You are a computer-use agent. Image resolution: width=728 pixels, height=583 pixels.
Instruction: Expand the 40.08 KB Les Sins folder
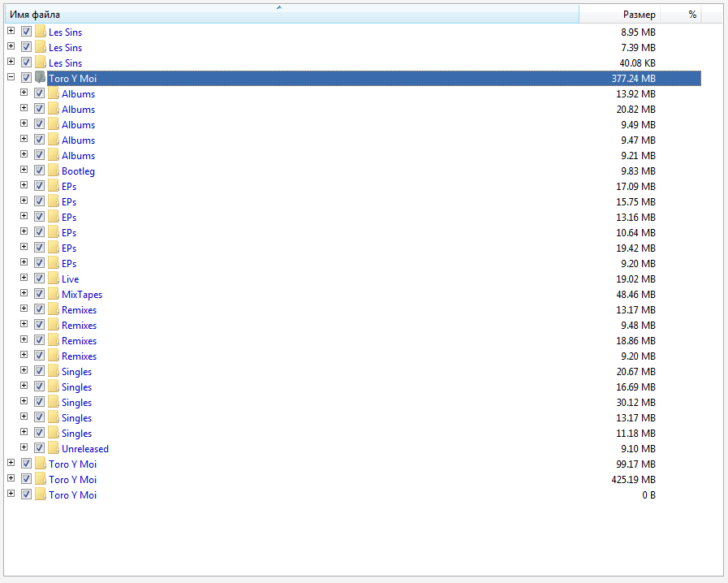[11, 63]
